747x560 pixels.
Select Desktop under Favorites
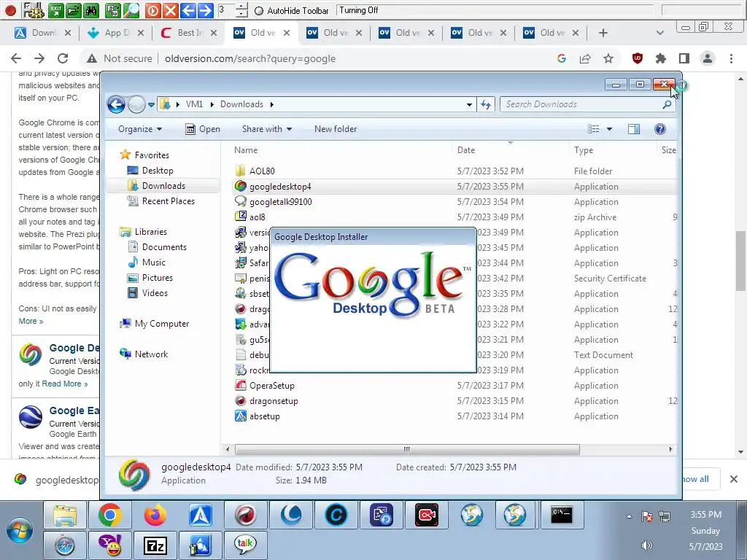pos(158,171)
